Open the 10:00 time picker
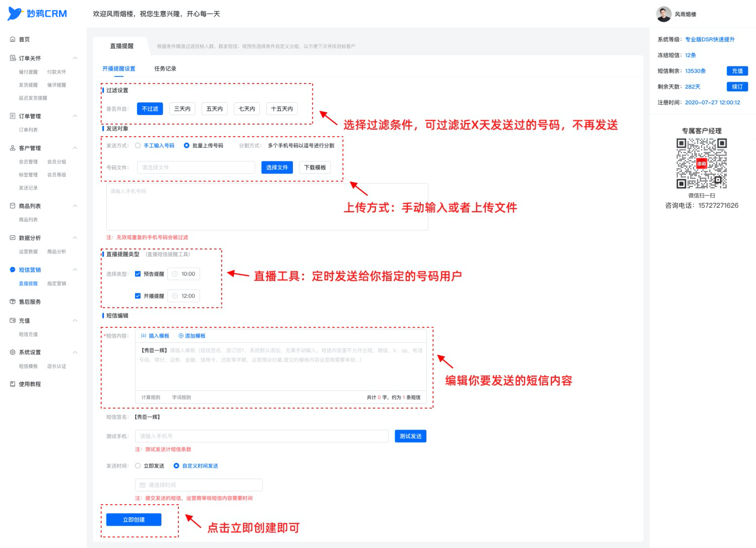 coord(184,274)
